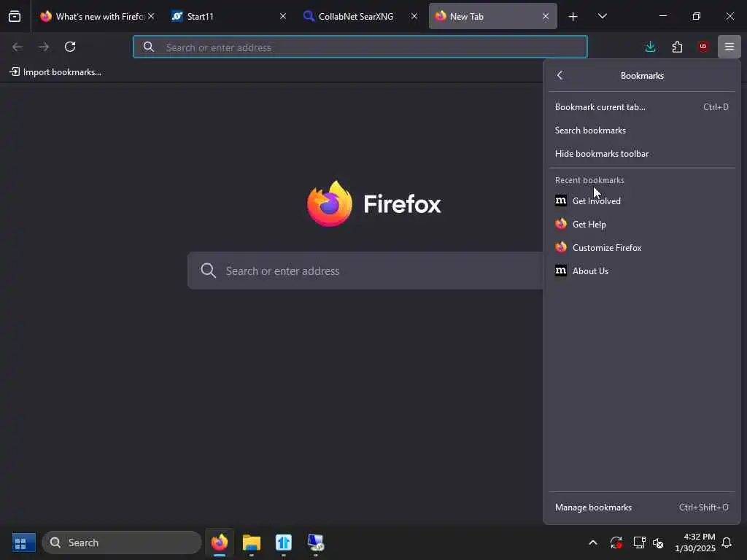Screen dimensions: 747x560
Task: Open the clock showing 4:32 PM
Action: tap(694, 542)
